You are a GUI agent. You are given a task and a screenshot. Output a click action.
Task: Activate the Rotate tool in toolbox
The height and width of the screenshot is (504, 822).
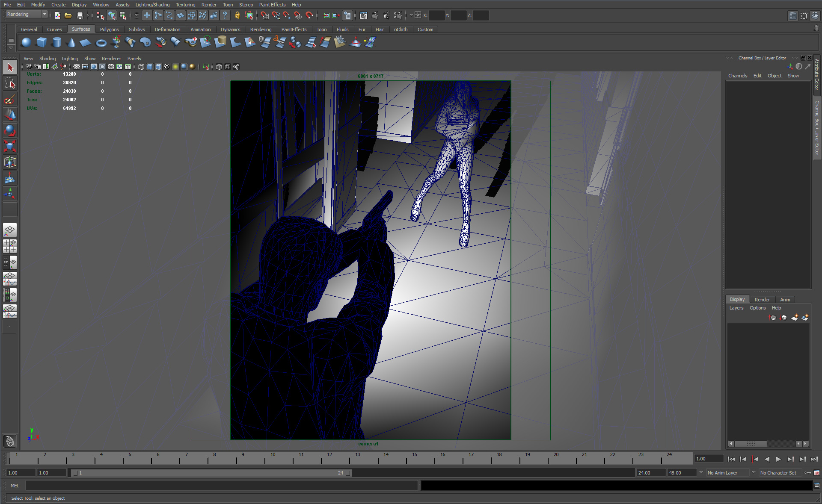(x=9, y=130)
